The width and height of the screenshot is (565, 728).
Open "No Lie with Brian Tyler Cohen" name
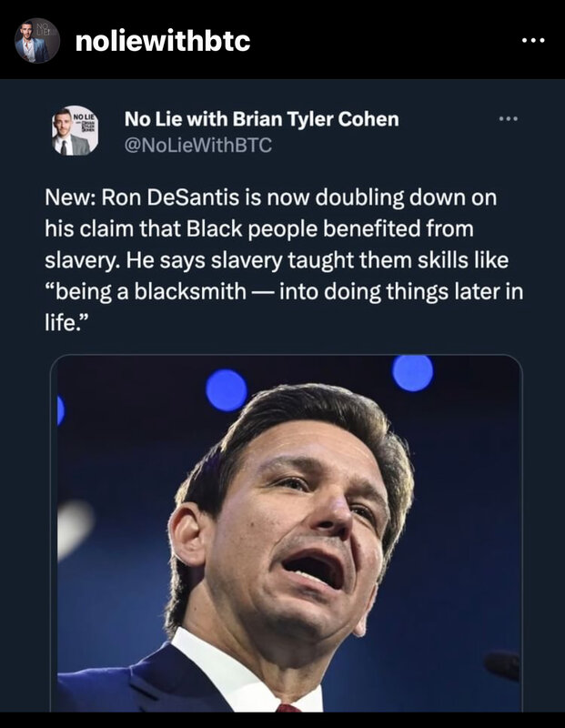261,119
